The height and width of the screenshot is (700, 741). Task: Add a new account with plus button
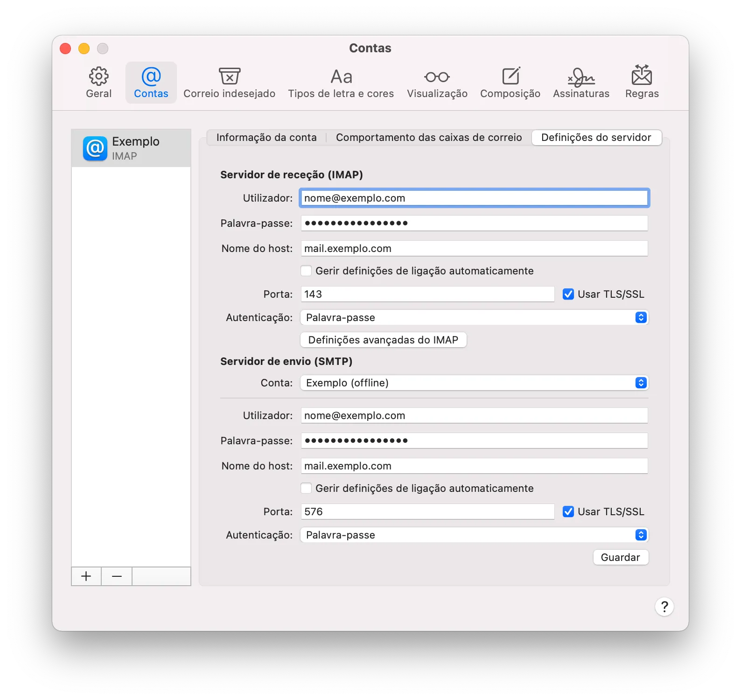pos(86,576)
